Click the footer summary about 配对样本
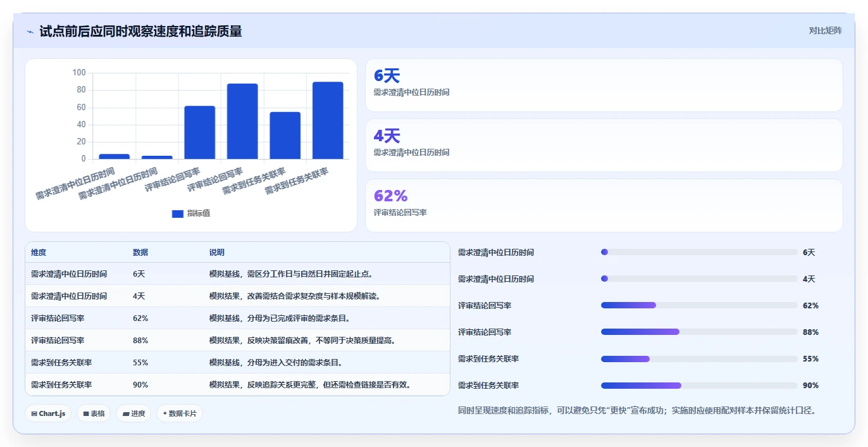This screenshot has height=447, width=868. point(637,410)
